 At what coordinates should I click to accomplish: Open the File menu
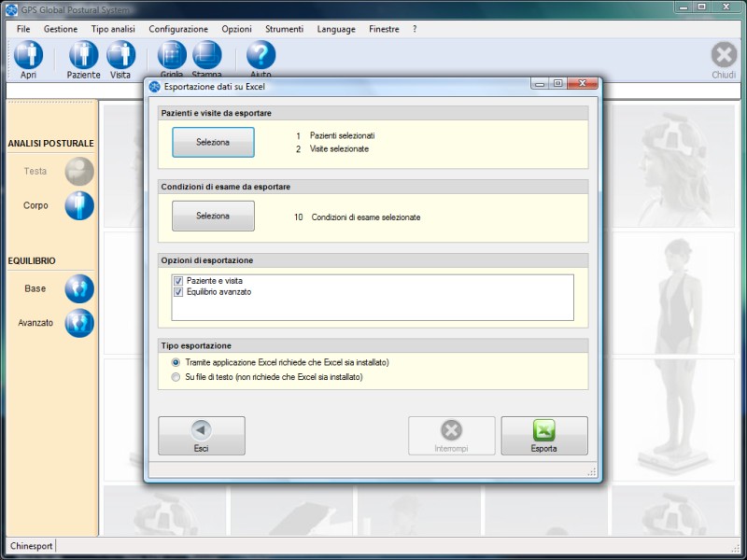click(23, 29)
